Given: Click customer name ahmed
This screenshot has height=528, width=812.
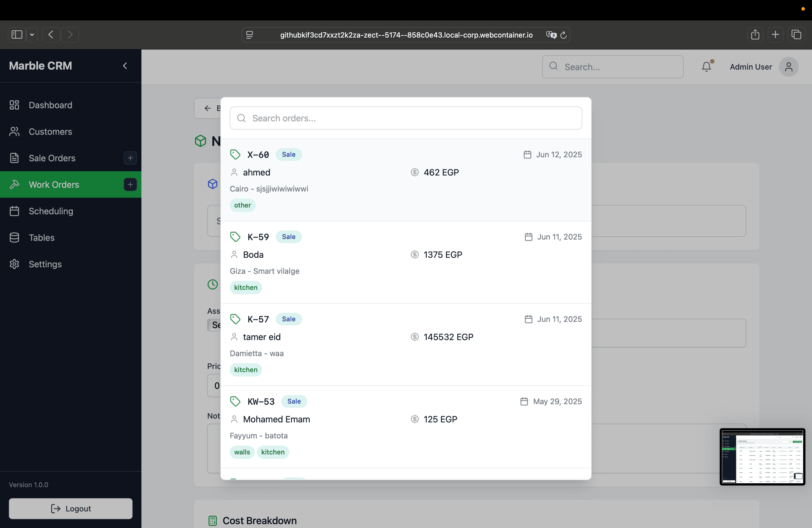Looking at the screenshot, I should [x=257, y=172].
